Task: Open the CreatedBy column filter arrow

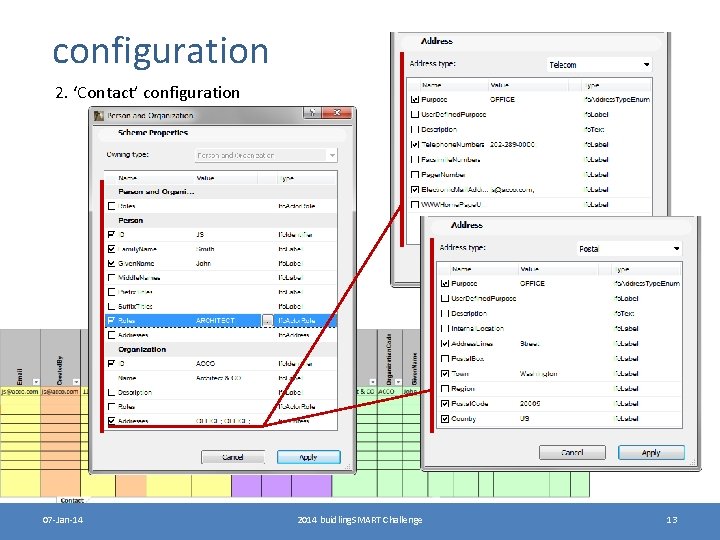Action: coord(76,382)
